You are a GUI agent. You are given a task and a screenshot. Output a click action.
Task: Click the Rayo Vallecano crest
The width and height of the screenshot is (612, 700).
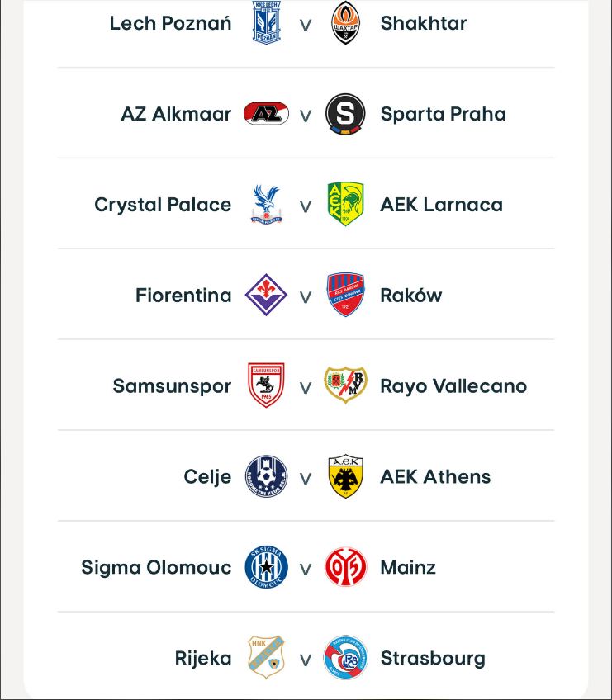click(345, 385)
